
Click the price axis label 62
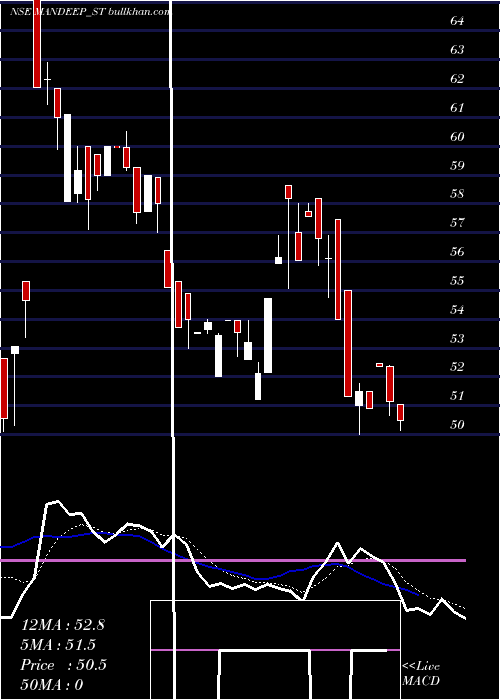click(x=457, y=79)
